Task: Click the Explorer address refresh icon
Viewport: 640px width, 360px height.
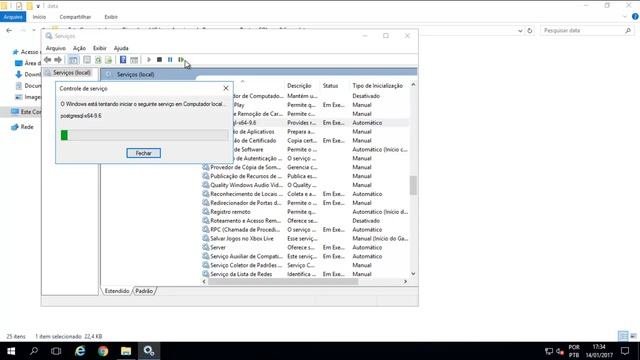Action: (x=530, y=31)
